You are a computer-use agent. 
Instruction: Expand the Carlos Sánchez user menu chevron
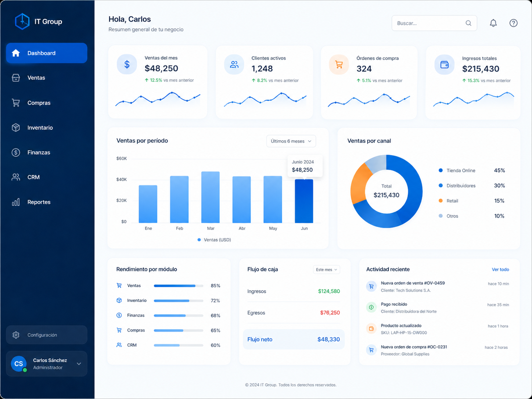(79, 364)
